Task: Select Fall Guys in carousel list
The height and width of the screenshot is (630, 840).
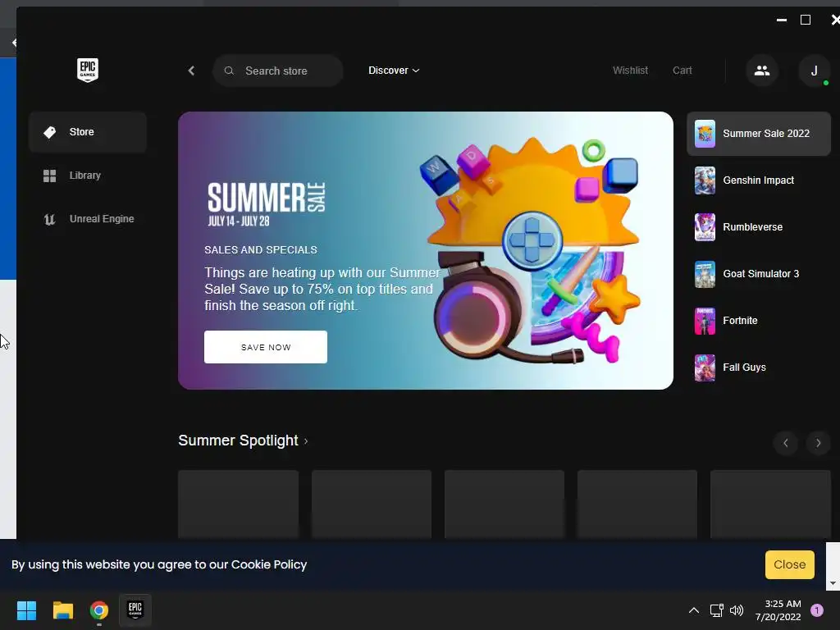Action: pos(759,367)
